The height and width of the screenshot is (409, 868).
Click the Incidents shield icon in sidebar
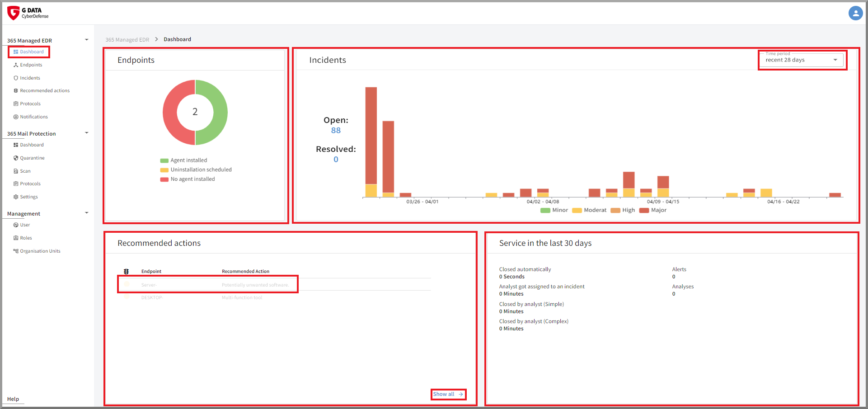[x=16, y=78]
